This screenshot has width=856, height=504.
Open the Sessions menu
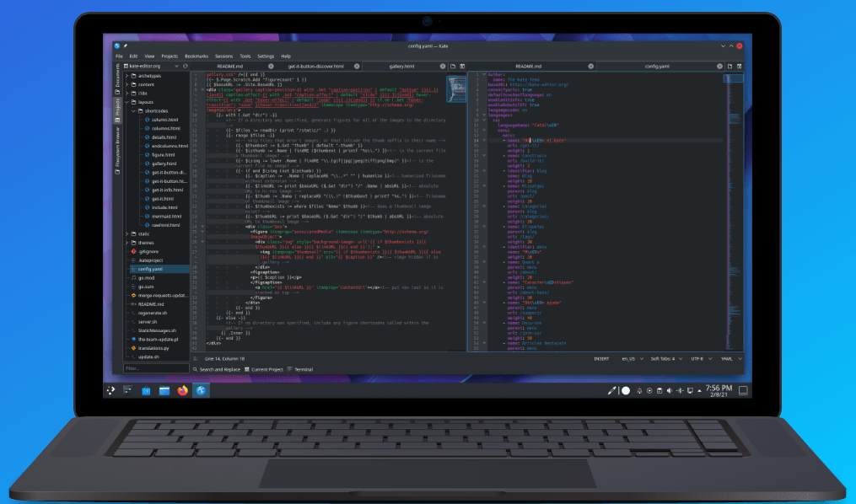point(223,56)
